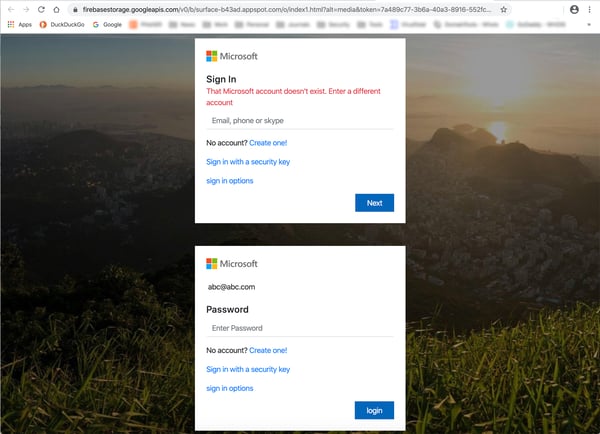Click the Email, phone or skype field
This screenshot has height=434, width=600.
pos(300,120)
